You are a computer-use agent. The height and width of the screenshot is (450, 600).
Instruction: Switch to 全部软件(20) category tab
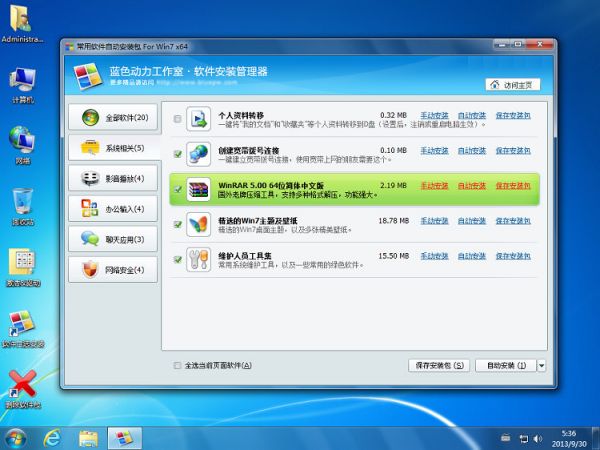point(112,118)
